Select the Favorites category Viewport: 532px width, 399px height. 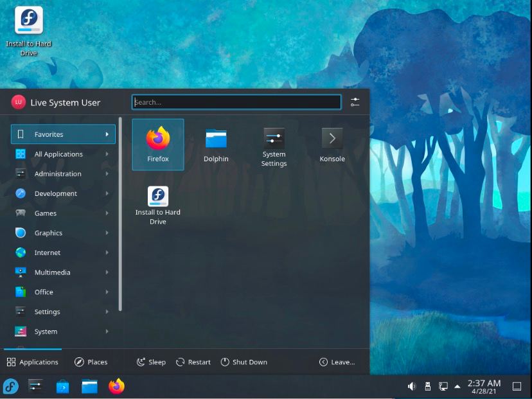tap(63, 134)
